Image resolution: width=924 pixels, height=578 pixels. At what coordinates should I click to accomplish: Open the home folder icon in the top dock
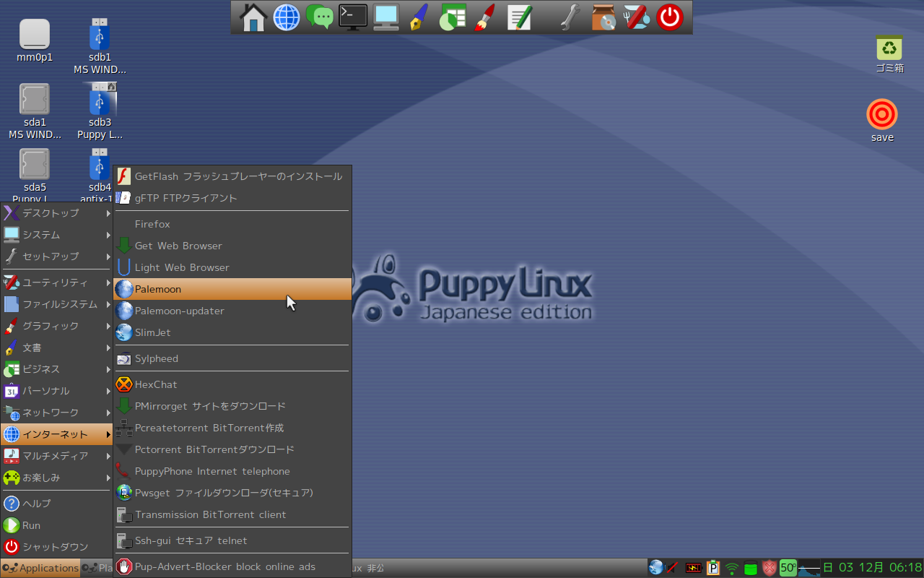tap(253, 17)
